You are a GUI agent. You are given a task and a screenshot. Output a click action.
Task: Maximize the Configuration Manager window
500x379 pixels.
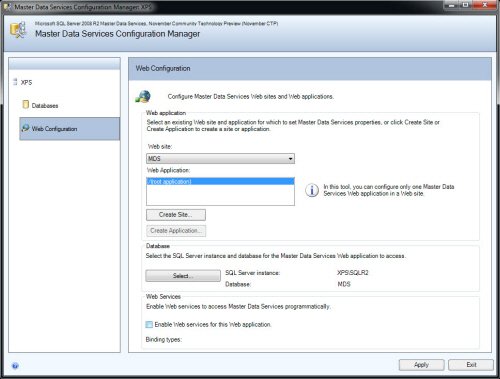pyautogui.click(x=466, y=5)
